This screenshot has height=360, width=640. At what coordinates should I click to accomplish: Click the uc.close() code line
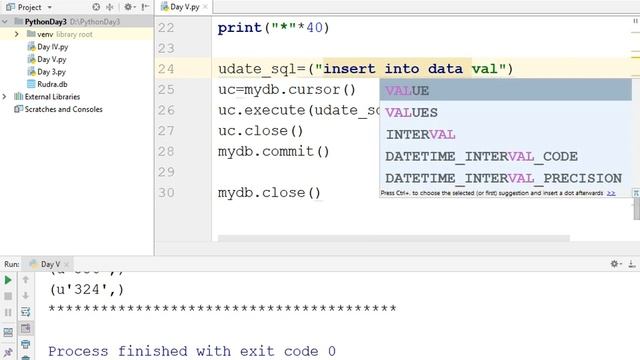(x=260, y=131)
